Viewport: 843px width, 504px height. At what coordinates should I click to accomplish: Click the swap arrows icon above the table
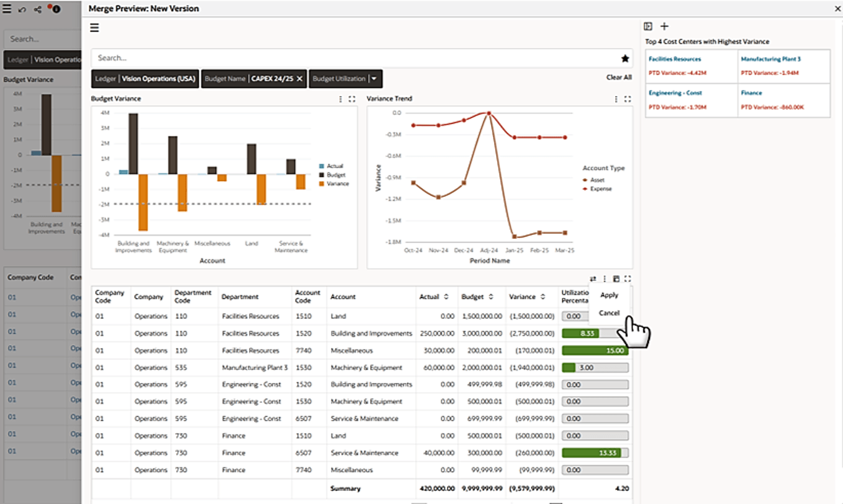[x=593, y=279]
